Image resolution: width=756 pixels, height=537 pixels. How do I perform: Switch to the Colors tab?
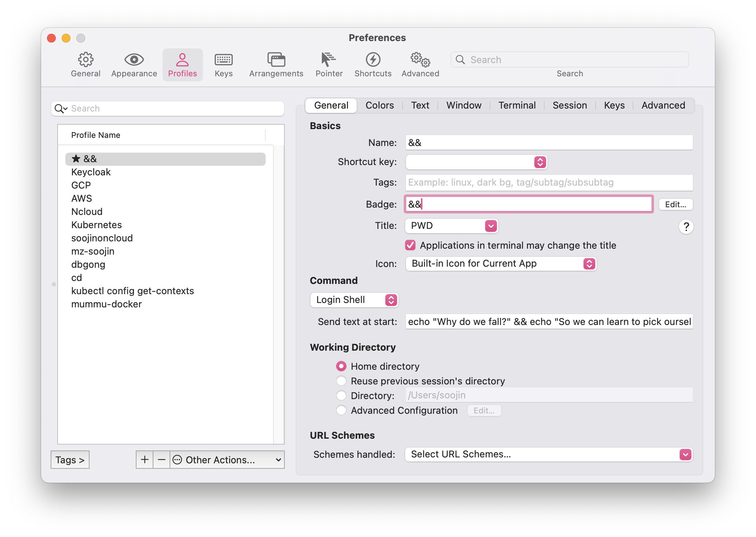click(x=379, y=105)
